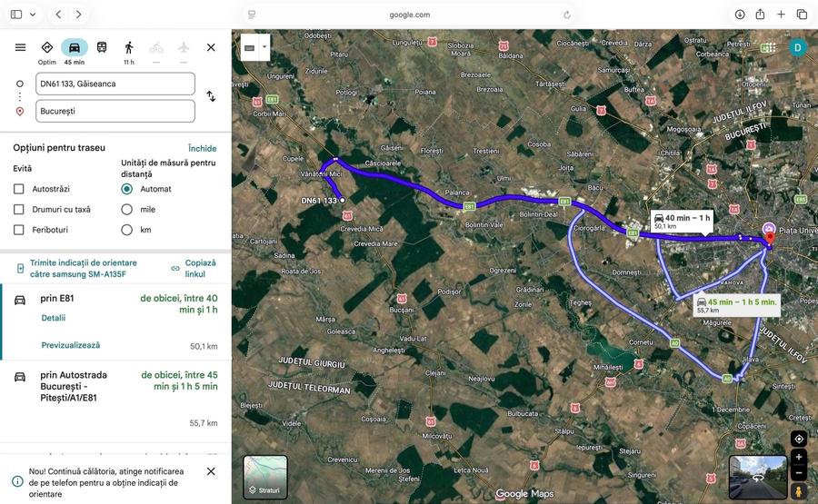Select mile as the distance unit

[126, 209]
